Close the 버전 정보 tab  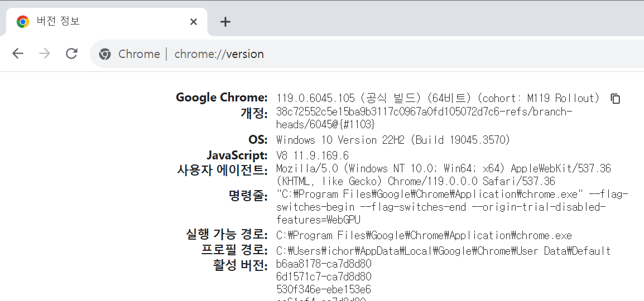[194, 22]
